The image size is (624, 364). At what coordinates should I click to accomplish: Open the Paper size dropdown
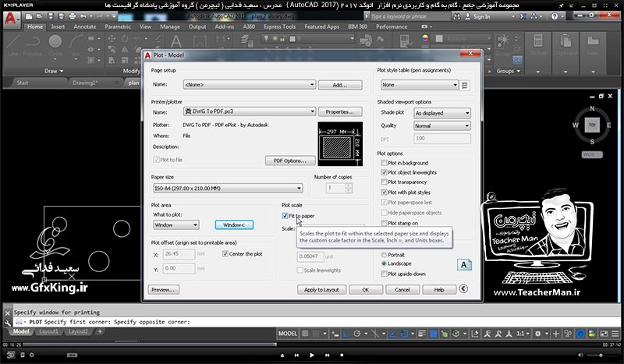click(228, 188)
